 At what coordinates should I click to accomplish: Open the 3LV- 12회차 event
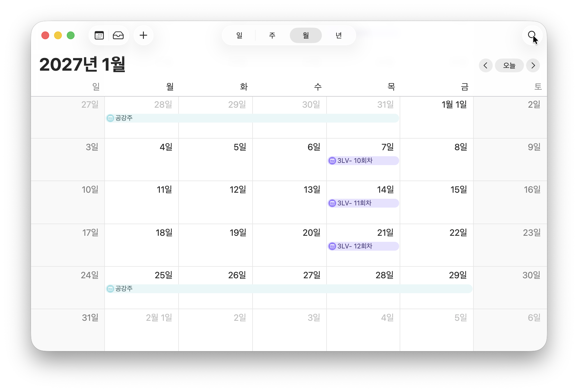point(363,246)
